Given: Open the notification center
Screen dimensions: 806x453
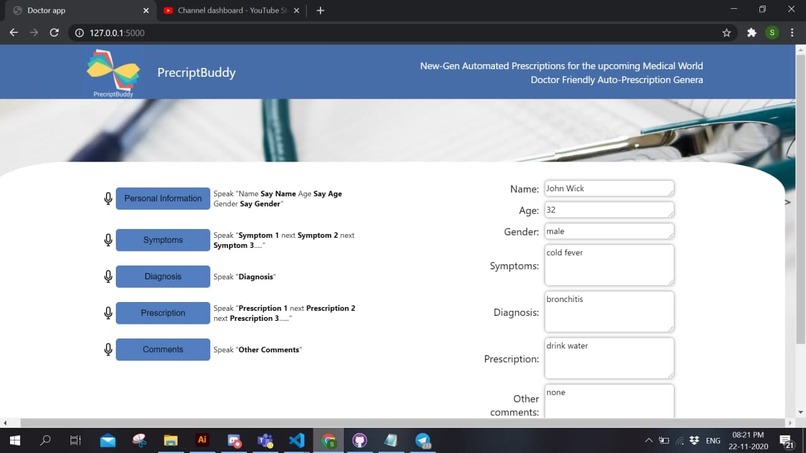Looking at the screenshot, I should [786, 441].
